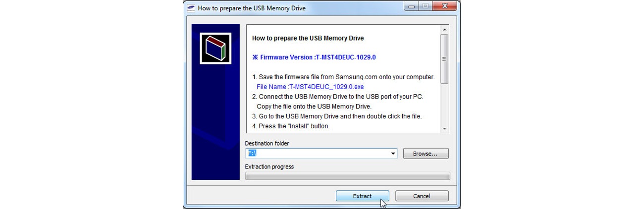Open the Browse... folder picker

[x=426, y=154]
